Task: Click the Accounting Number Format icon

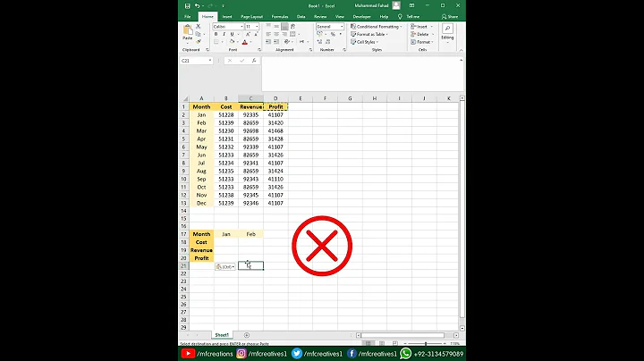Action: coord(319,34)
